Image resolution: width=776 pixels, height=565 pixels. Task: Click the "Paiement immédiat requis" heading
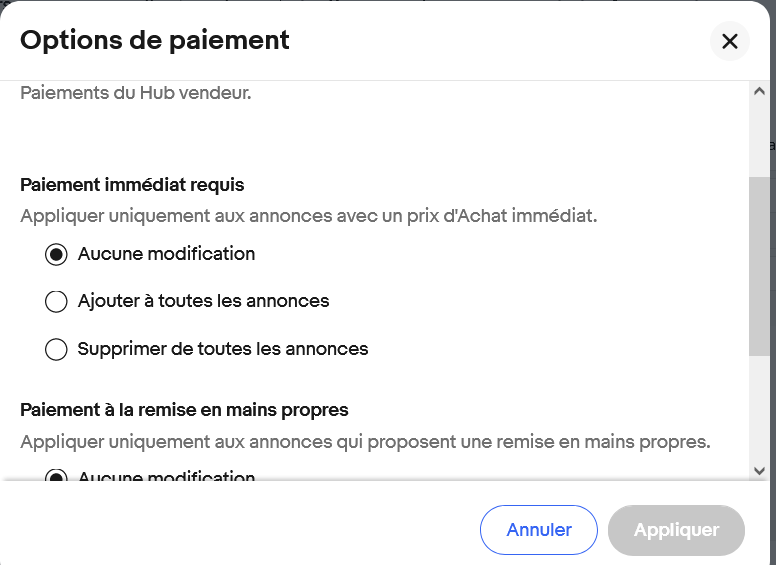132,185
